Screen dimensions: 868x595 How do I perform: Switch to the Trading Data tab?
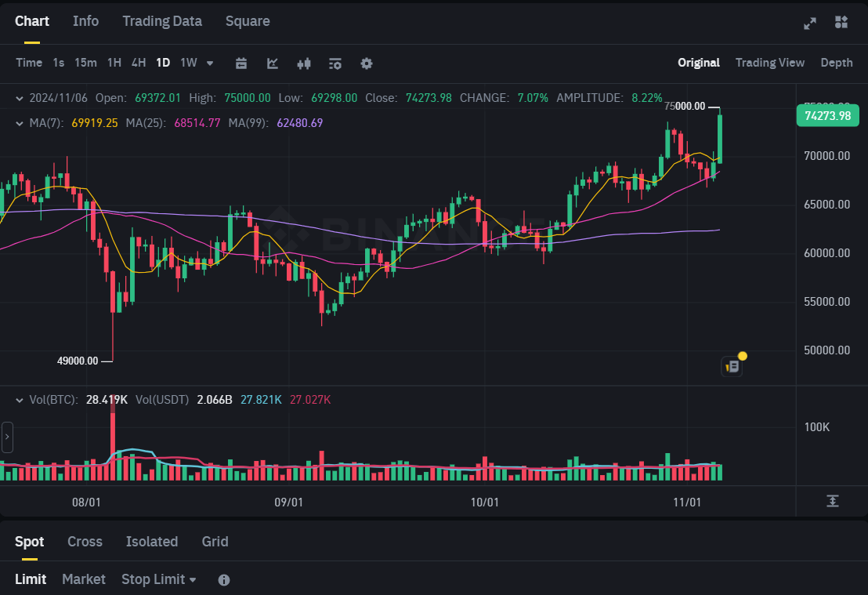(x=161, y=21)
